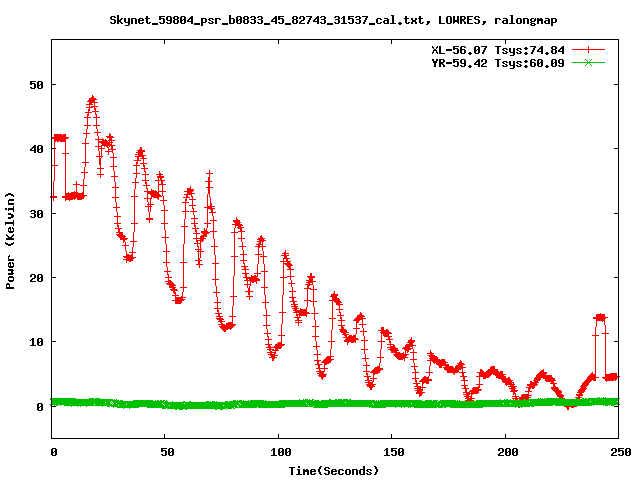This screenshot has height=480, width=640.
Task: Click the y-axis tick label 50
Action: click(36, 85)
